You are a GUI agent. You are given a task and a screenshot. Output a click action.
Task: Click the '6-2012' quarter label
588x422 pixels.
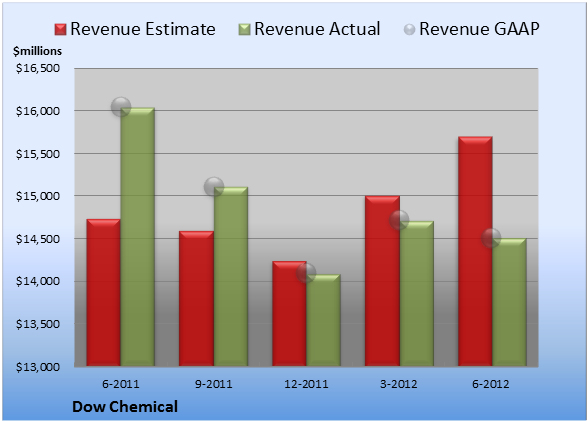click(x=491, y=384)
